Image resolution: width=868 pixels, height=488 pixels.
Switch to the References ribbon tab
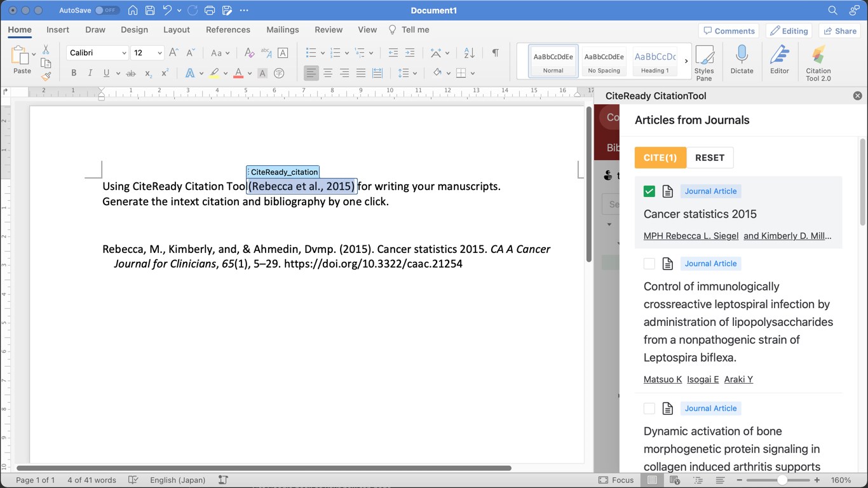pos(227,30)
